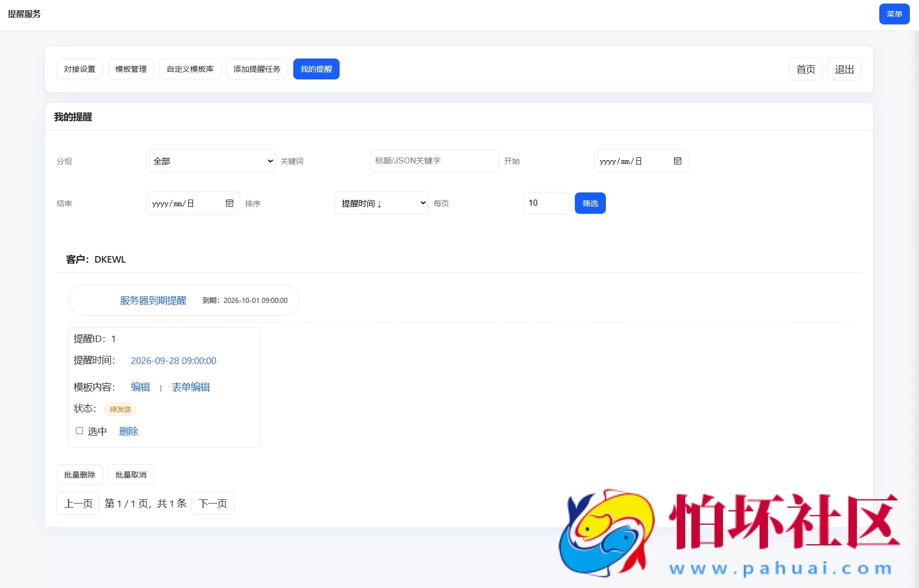Click the 菜单 button in top right corner
The image size is (919, 588).
(894, 14)
